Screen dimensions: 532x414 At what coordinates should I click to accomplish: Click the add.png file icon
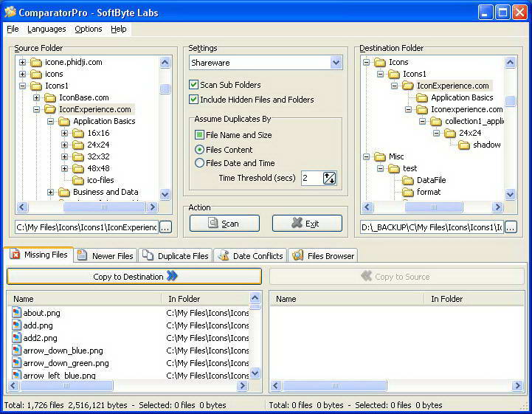[16, 325]
